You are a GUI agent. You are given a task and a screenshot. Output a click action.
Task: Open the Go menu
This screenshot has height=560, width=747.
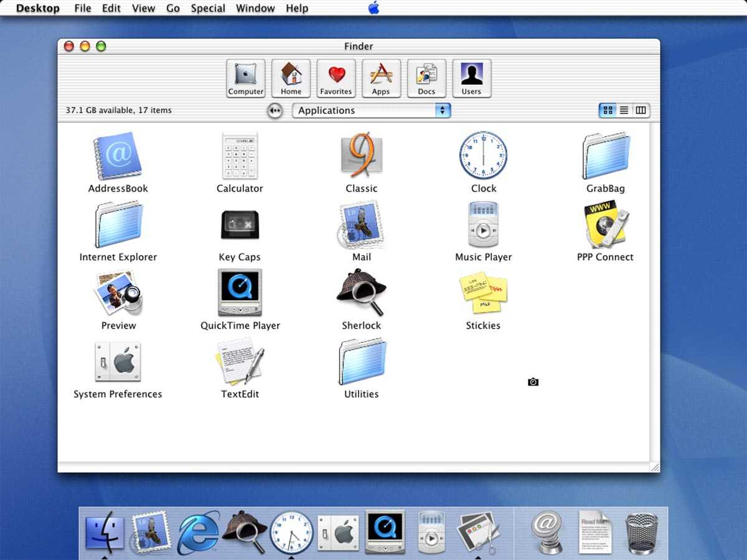pyautogui.click(x=173, y=8)
